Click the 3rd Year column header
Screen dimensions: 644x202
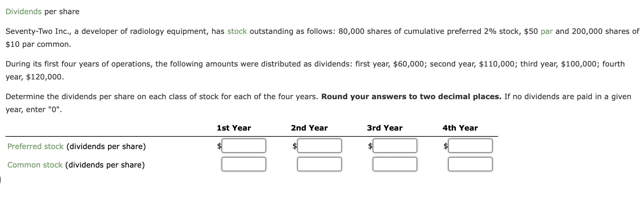(384, 127)
